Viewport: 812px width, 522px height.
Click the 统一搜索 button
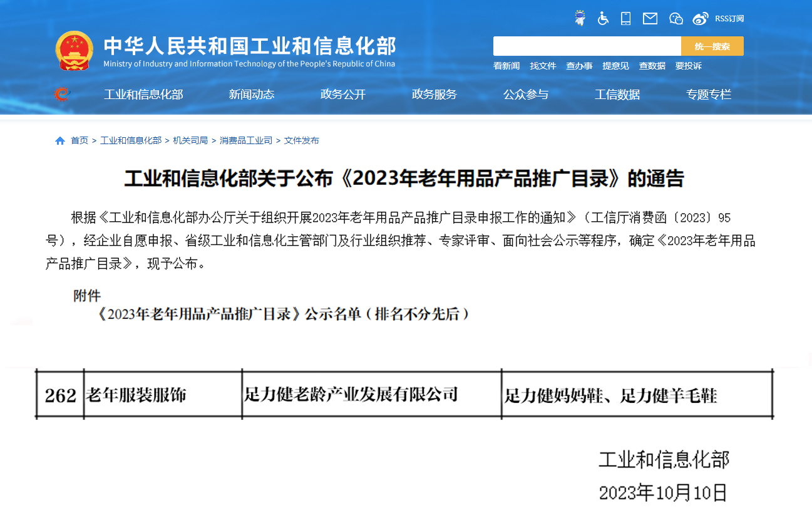tap(712, 46)
